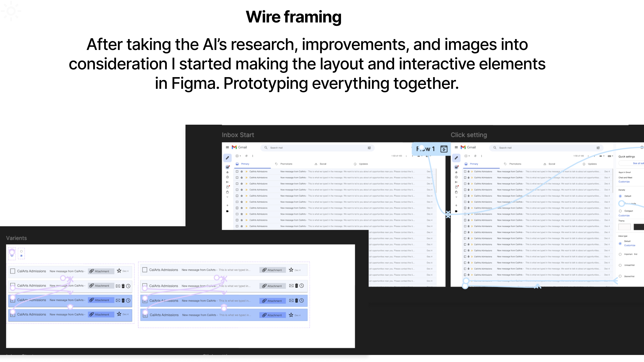Open Starred sidebar icon in Click setting frame
This screenshot has width=644, height=362.
pyautogui.click(x=456, y=172)
